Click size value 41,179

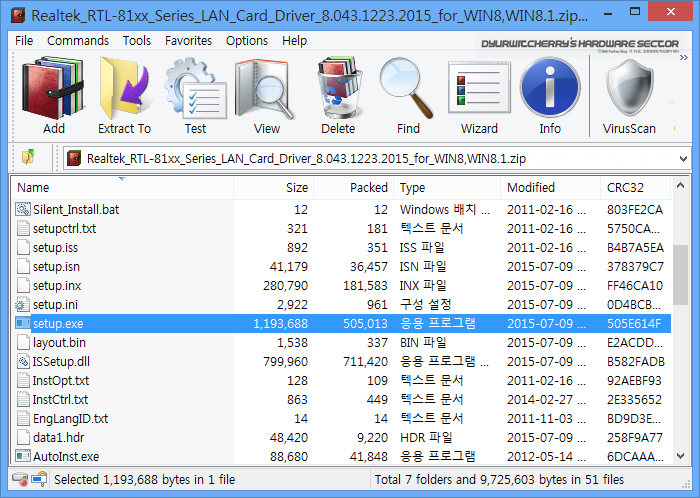(288, 266)
